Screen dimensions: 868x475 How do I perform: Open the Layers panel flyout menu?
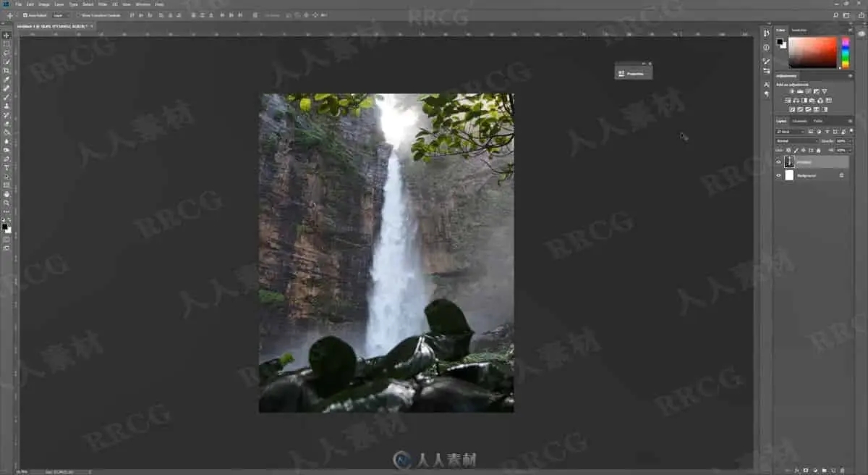tap(850, 121)
